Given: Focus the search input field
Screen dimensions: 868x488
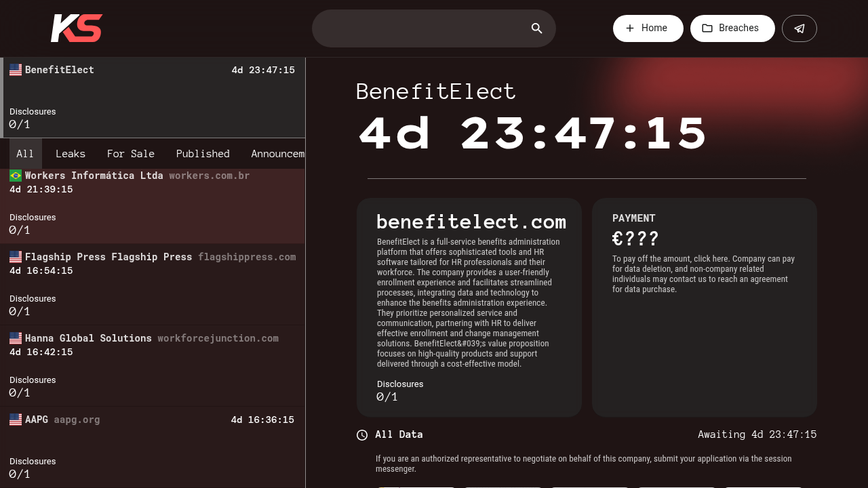Looking at the screenshot, I should [422, 28].
